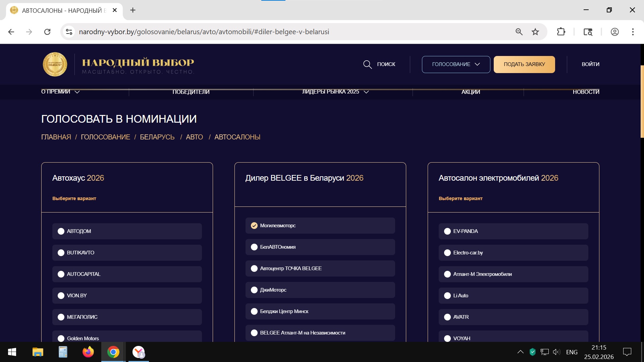Open the browser extensions puzzle icon
Image resolution: width=644 pixels, height=362 pixels.
click(561, 32)
